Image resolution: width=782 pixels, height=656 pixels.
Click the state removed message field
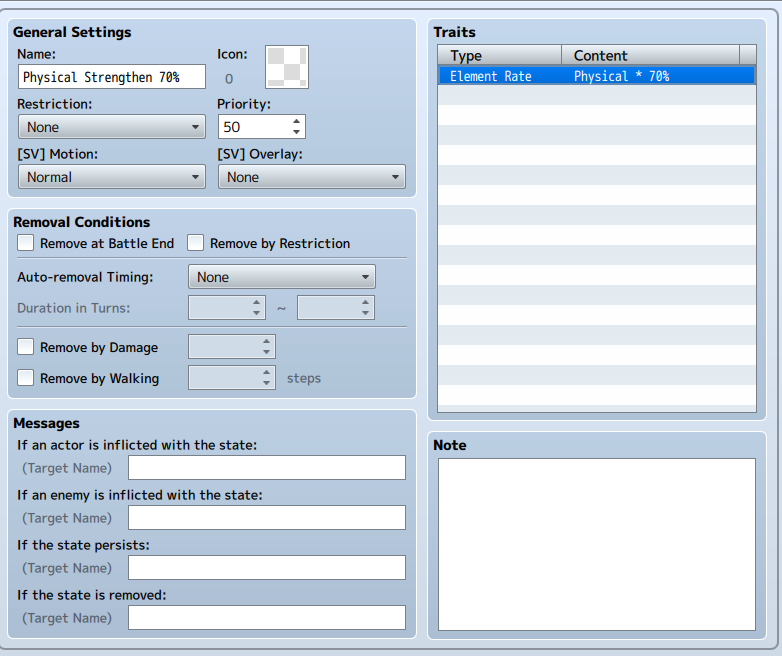pos(267,617)
